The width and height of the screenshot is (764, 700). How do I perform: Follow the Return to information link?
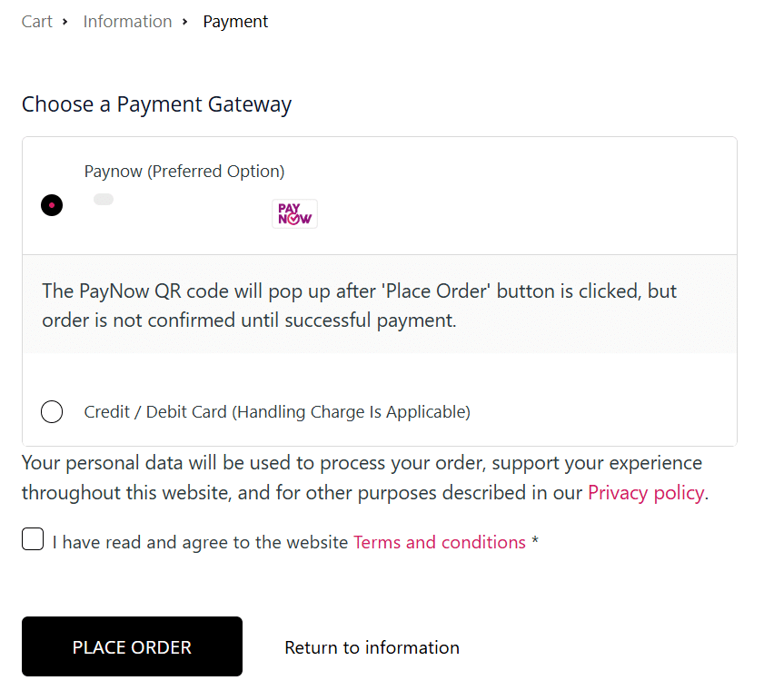[372, 647]
